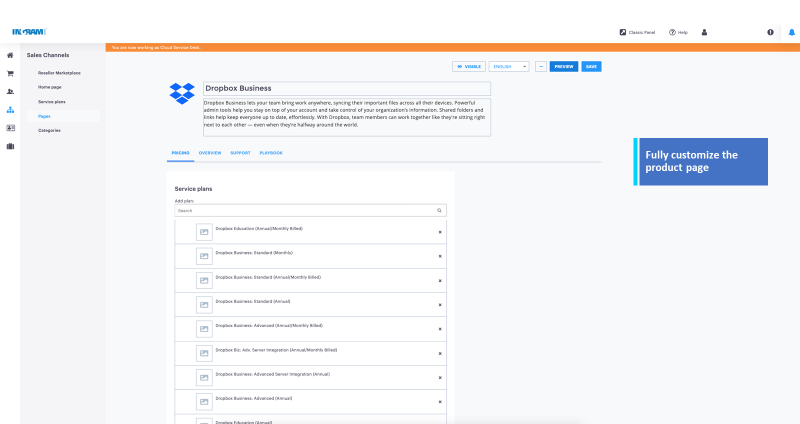Click the Preview button
The width and height of the screenshot is (800, 424).
(x=563, y=66)
